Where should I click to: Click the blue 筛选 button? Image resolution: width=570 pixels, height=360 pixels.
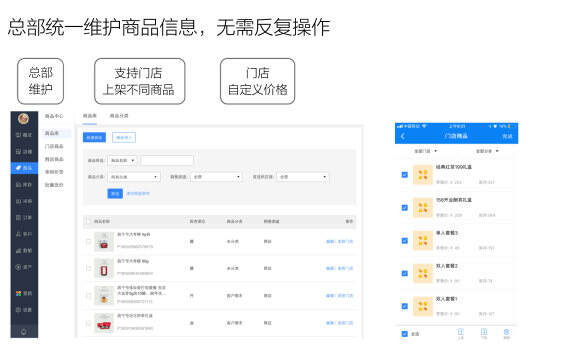(x=115, y=193)
